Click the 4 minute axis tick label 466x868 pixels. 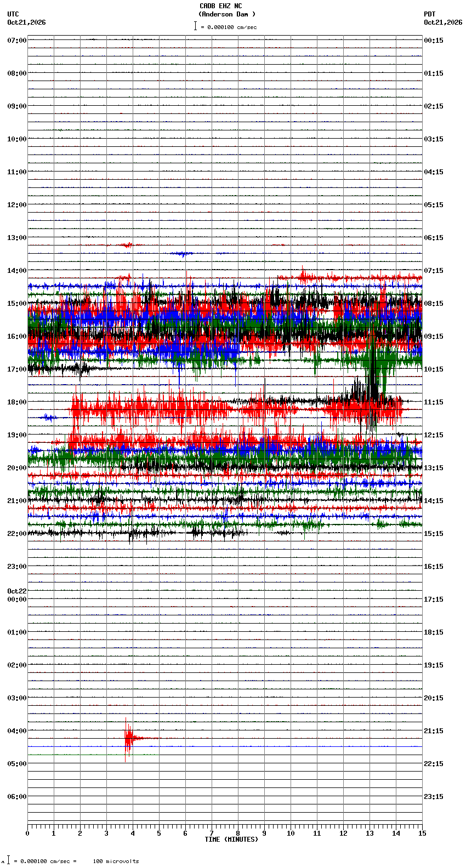133,833
